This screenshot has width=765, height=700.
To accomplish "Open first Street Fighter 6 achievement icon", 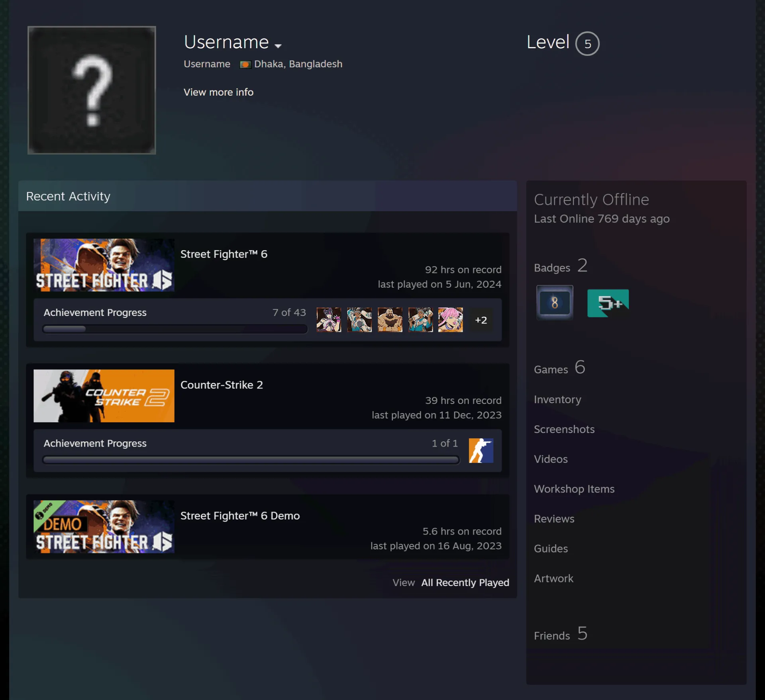I will 329,320.
